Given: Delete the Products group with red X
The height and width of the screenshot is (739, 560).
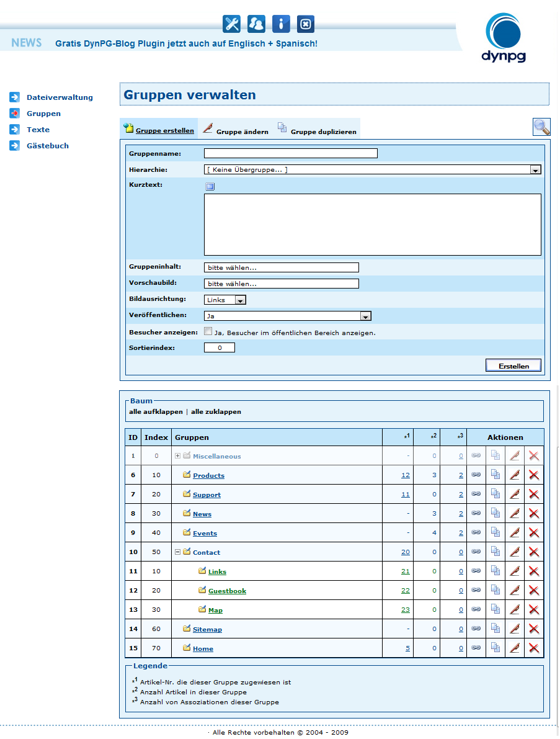Looking at the screenshot, I should 533,475.
